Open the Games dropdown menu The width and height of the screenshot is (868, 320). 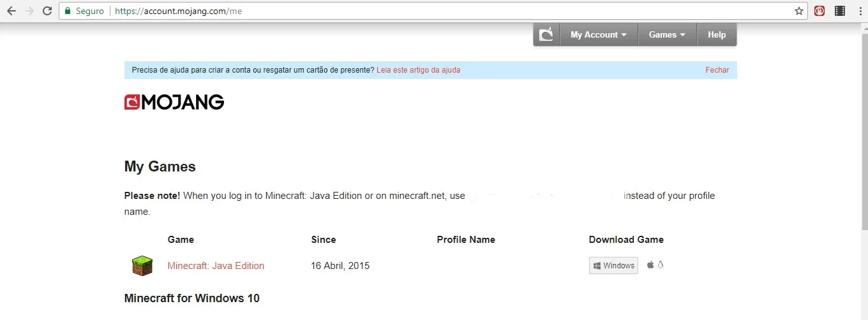[x=667, y=34]
